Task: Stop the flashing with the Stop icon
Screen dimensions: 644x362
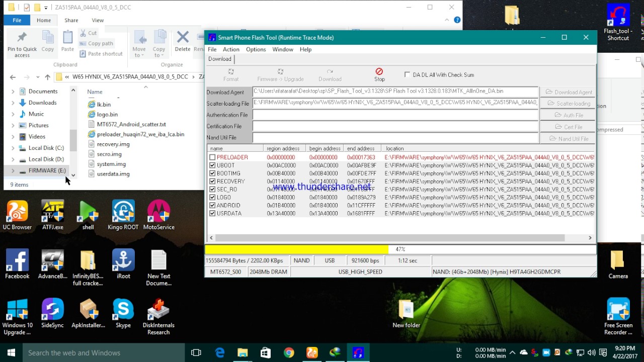Action: pyautogui.click(x=379, y=75)
